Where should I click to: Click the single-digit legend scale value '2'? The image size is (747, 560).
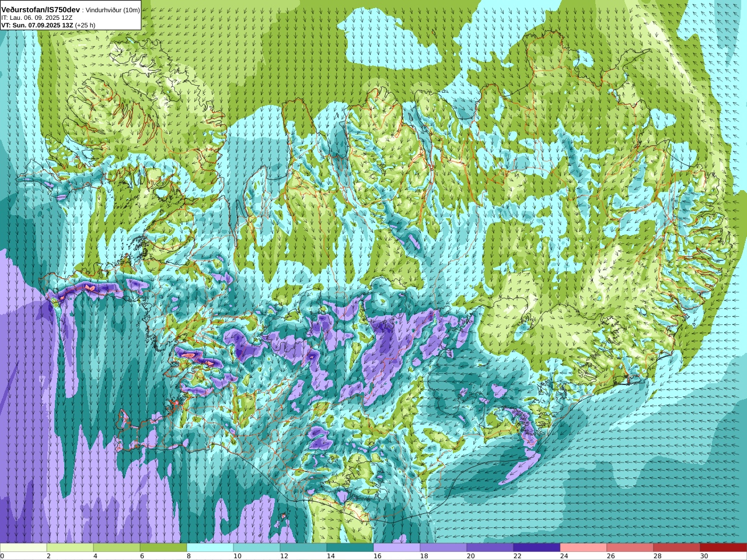[x=48, y=556]
